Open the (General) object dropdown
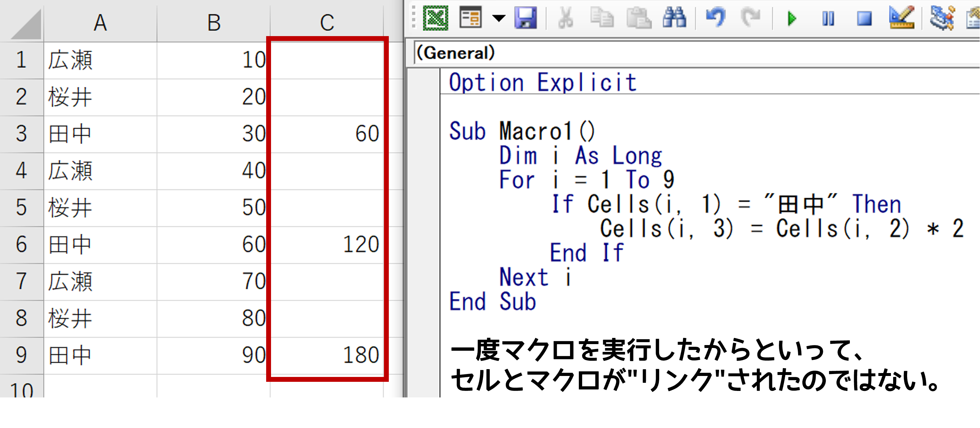Screen dimensions: 980x428 [696, 53]
